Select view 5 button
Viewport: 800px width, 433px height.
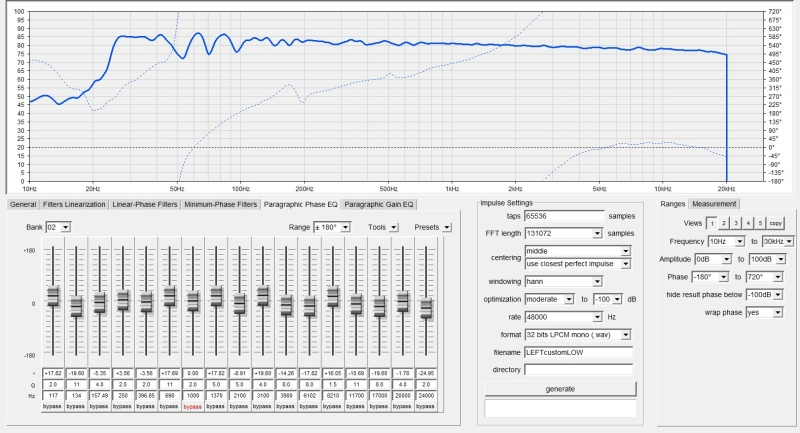(759, 224)
